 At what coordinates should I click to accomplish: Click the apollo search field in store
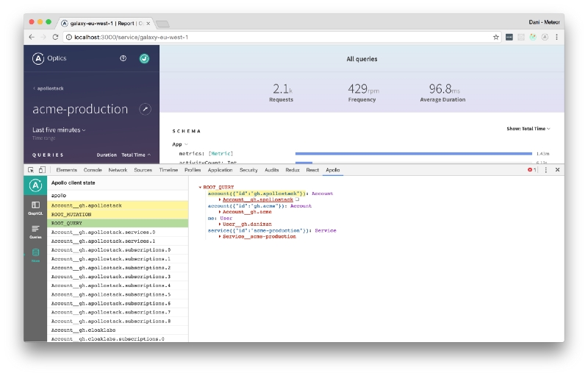pos(118,195)
